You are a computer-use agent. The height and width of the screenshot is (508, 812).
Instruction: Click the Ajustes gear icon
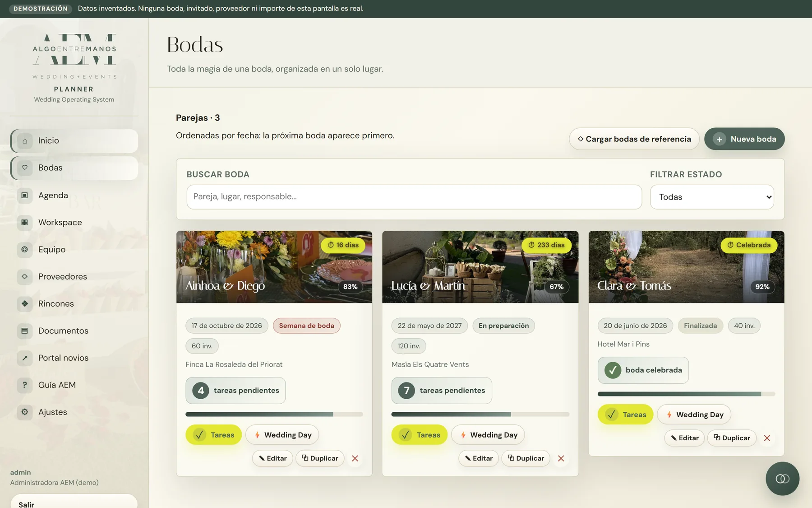(x=25, y=412)
